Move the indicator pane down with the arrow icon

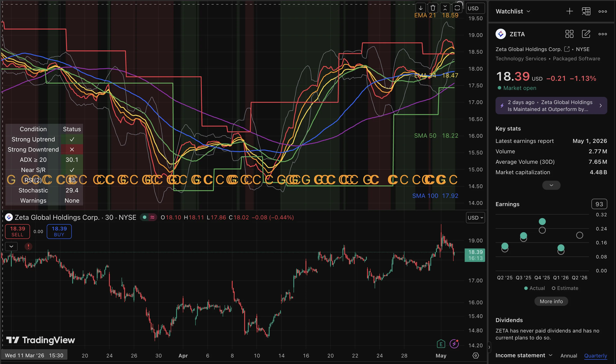[421, 8]
